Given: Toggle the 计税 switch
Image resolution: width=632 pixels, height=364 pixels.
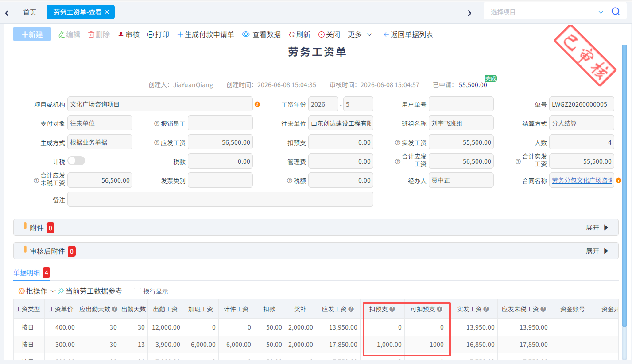Looking at the screenshot, I should click(x=76, y=161).
